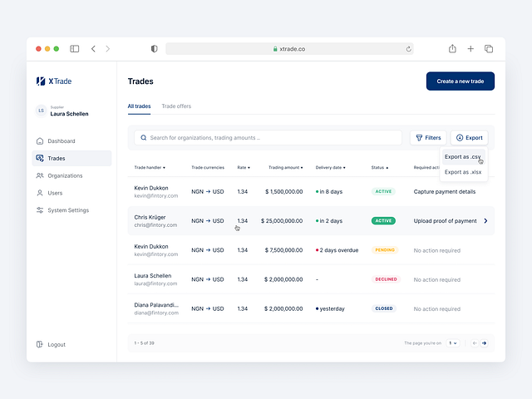
Task: Open Organizations in the sidebar
Action: click(71, 175)
